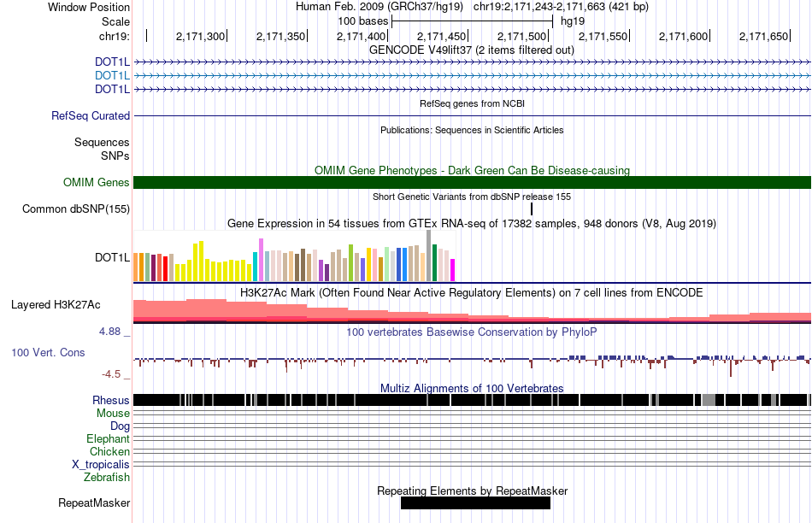Image resolution: width=812 pixels, height=523 pixels.
Task: Click the RefSeq genes from NCBI title
Action: pos(472,103)
